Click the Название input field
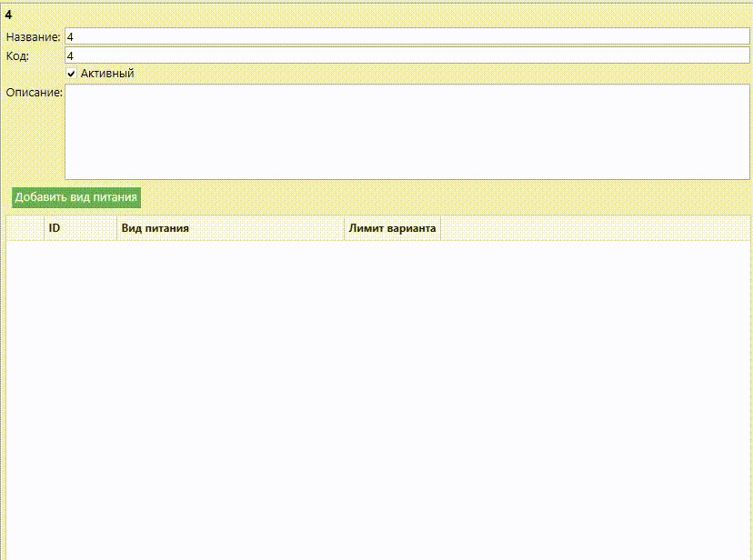This screenshot has height=560, width=753. tap(406, 36)
